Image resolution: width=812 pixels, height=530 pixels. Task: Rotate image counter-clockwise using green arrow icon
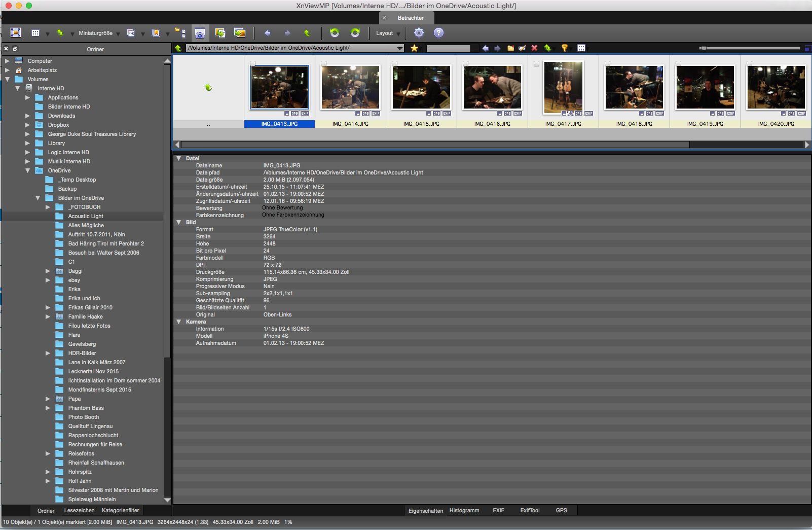click(334, 33)
